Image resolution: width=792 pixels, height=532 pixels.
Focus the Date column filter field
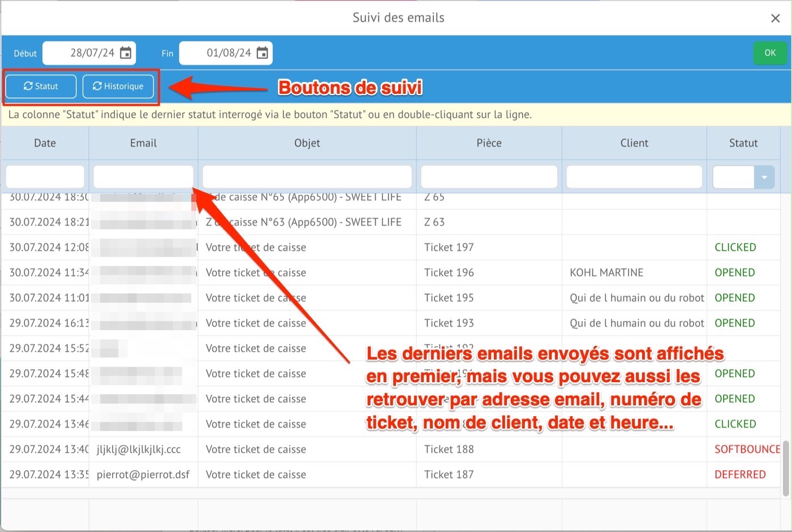click(45, 177)
